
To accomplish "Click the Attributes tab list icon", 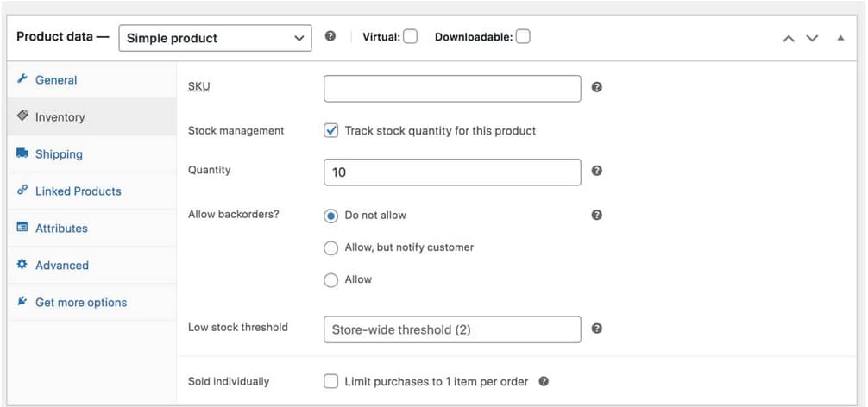I will [x=22, y=227].
